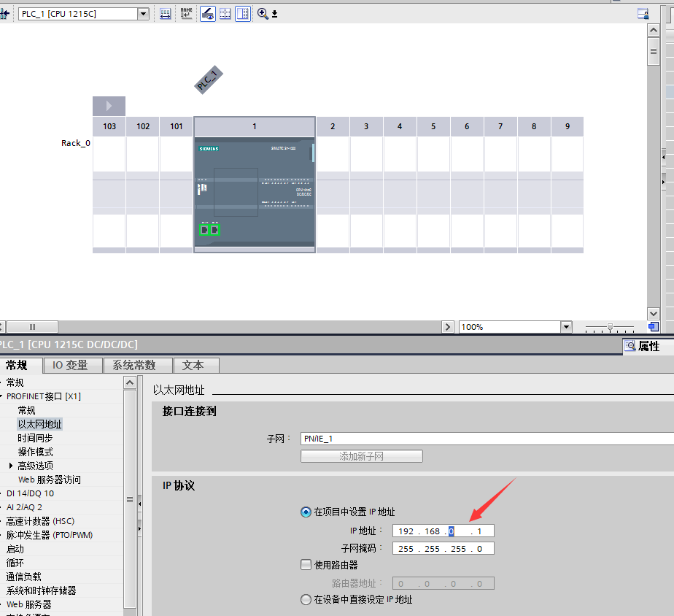The width and height of the screenshot is (674, 616).
Task: Open the 100% zoom level dropdown
Action: pyautogui.click(x=566, y=327)
